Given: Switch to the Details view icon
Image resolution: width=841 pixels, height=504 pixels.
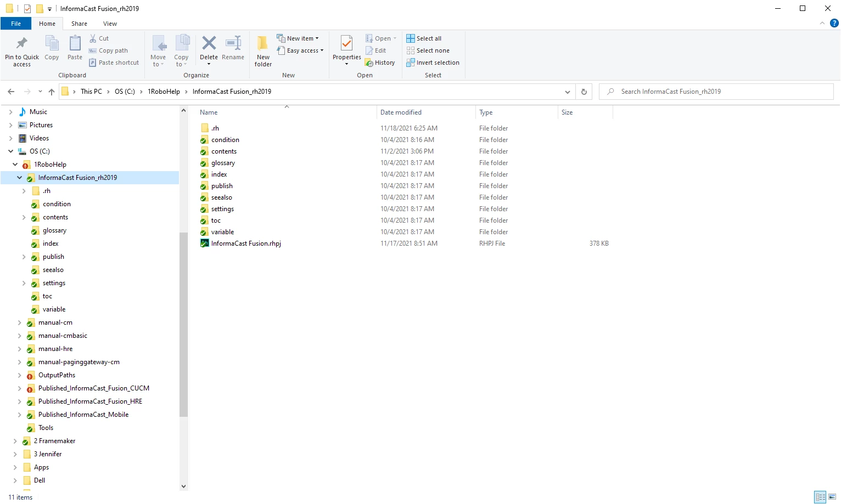Looking at the screenshot, I should (x=821, y=497).
